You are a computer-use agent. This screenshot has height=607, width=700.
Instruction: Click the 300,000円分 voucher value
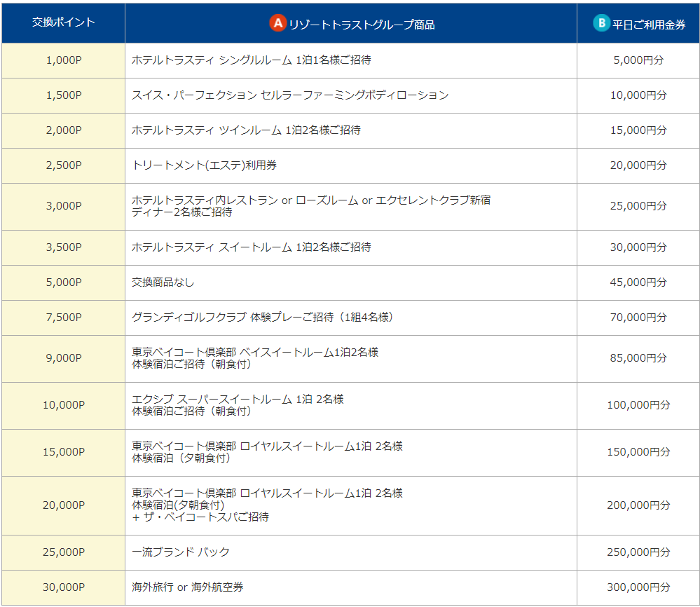tap(638, 587)
